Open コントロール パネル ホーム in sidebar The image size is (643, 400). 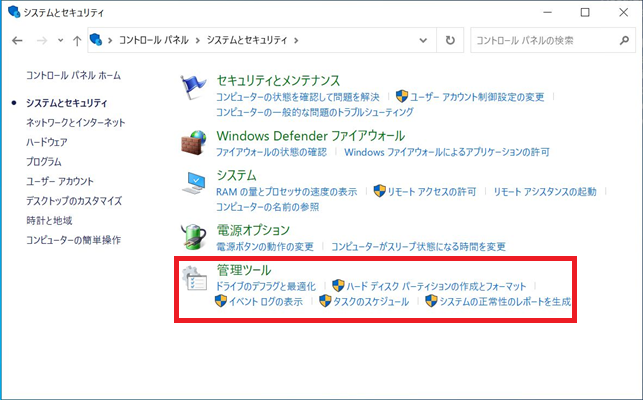tap(73, 75)
